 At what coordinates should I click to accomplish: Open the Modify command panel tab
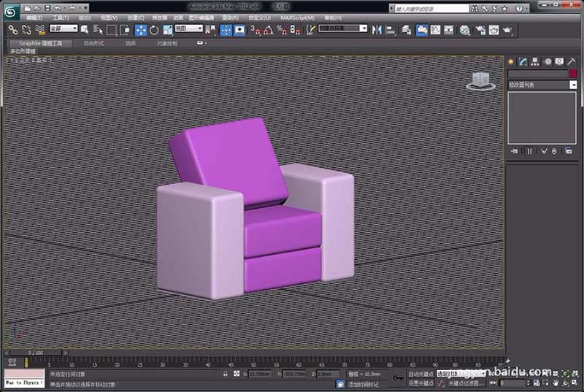(x=523, y=62)
